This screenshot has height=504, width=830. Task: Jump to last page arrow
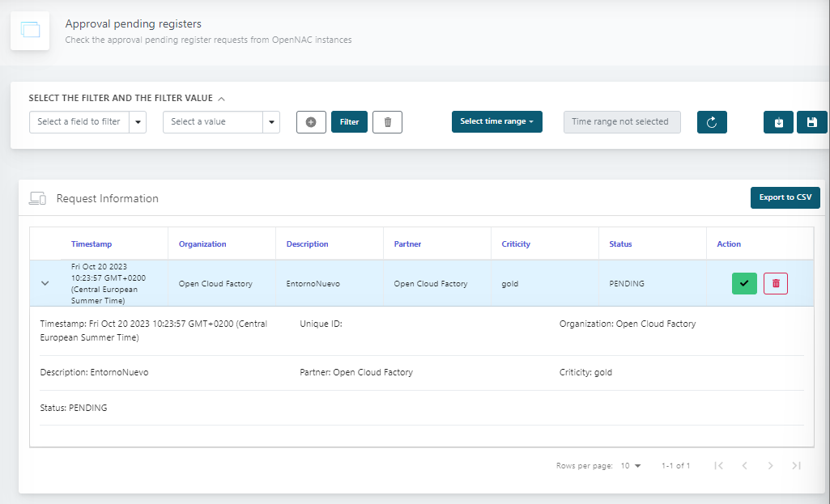pos(796,466)
